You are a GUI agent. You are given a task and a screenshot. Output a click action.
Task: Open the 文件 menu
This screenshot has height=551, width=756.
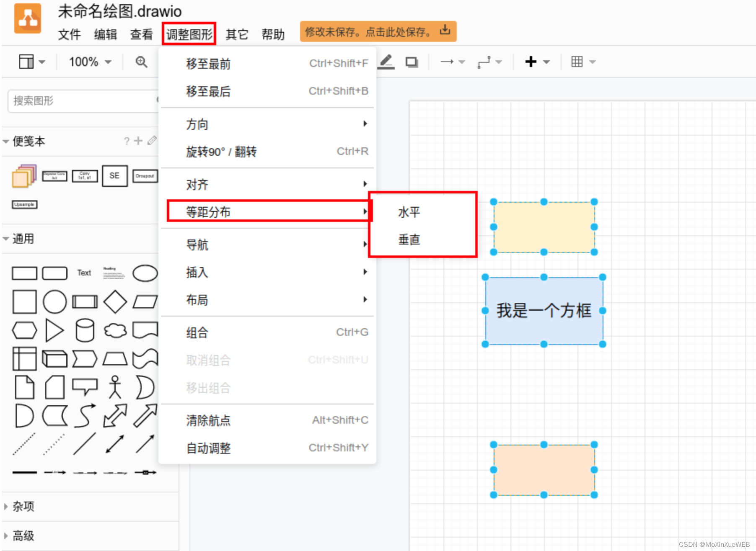69,34
